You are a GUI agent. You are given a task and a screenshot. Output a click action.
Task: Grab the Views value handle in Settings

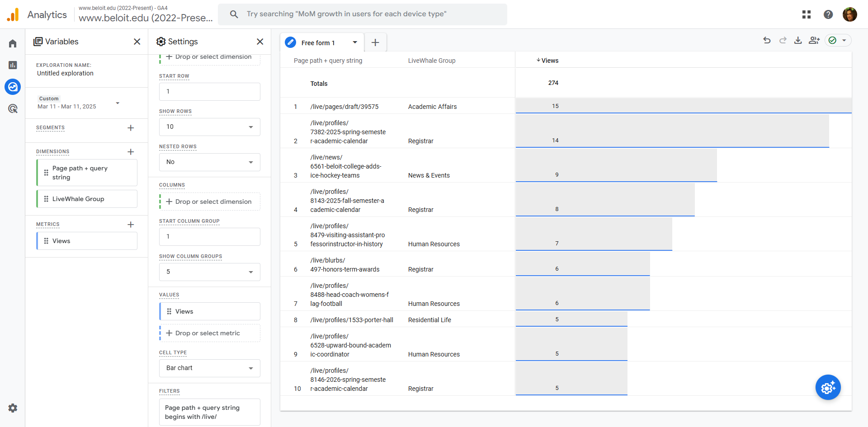(x=169, y=311)
